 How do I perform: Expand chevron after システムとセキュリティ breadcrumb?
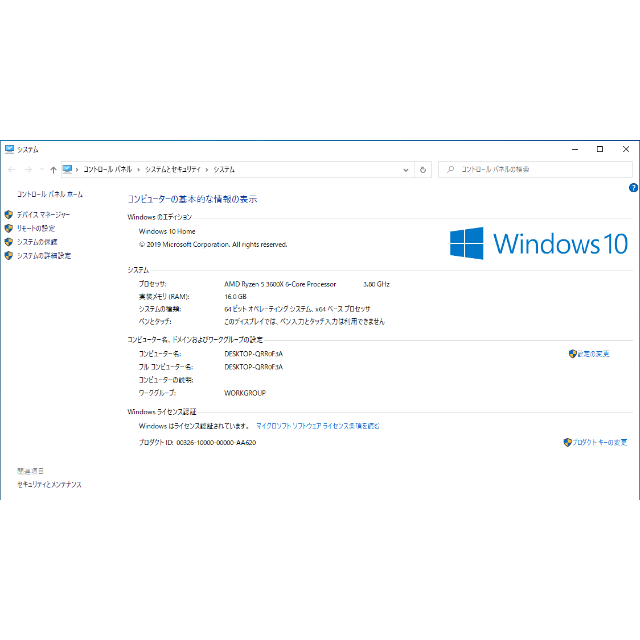point(207,170)
